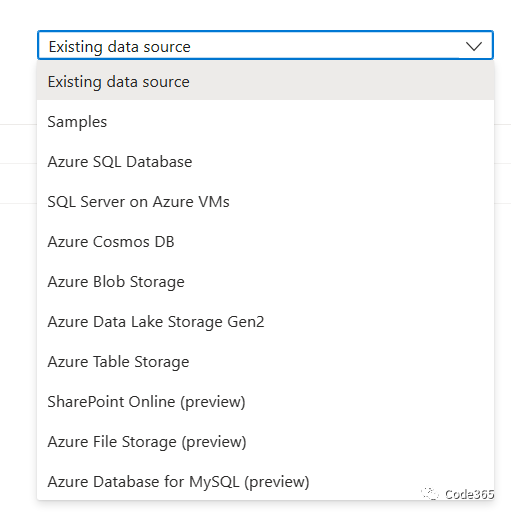Click the Existing data source combo box field
Screen dimensions: 511x515
265,45
